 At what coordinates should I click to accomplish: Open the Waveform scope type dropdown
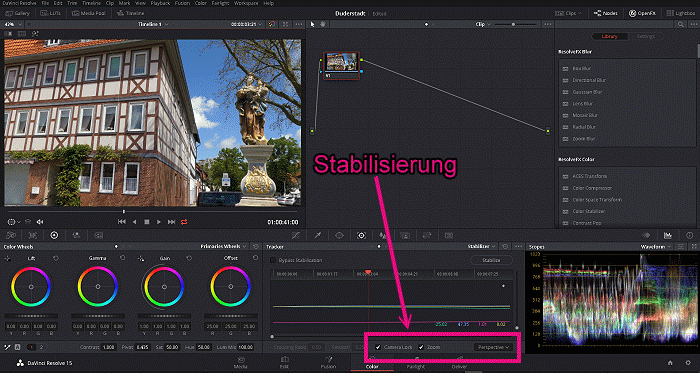656,246
